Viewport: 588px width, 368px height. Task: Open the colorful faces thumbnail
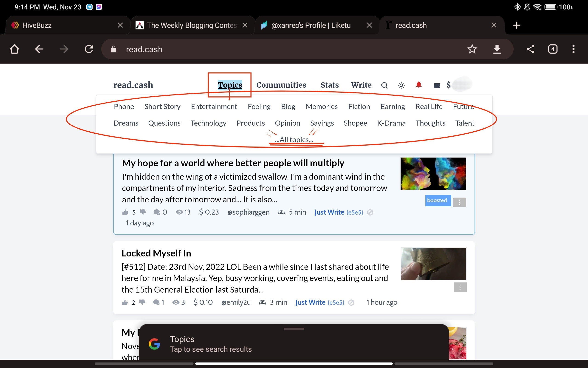point(433,173)
